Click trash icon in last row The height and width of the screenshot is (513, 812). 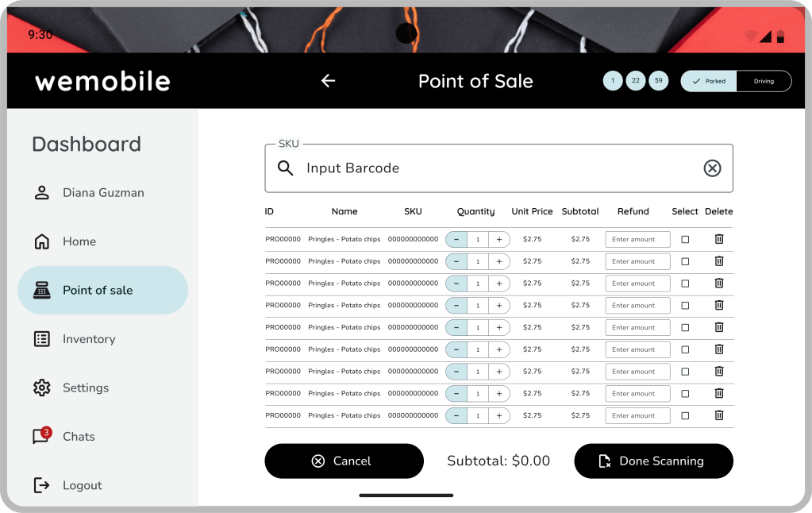click(719, 415)
